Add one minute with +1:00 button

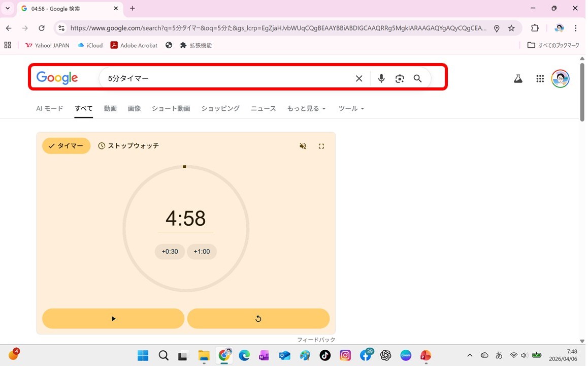point(202,252)
